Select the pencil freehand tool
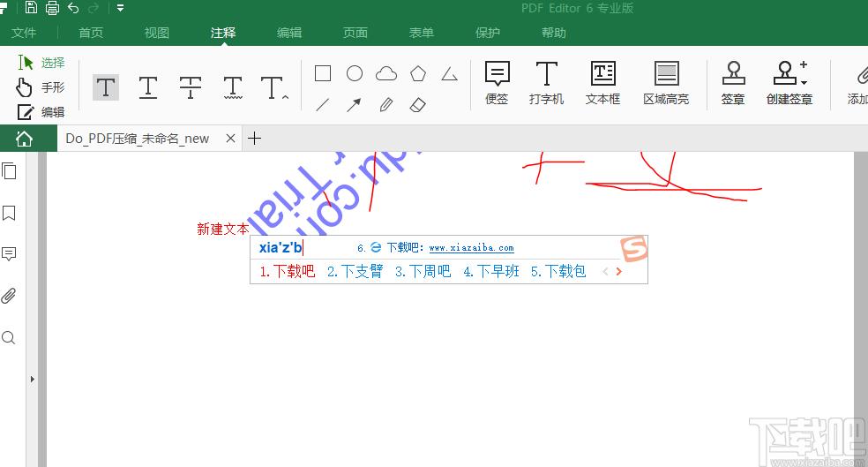 point(386,105)
